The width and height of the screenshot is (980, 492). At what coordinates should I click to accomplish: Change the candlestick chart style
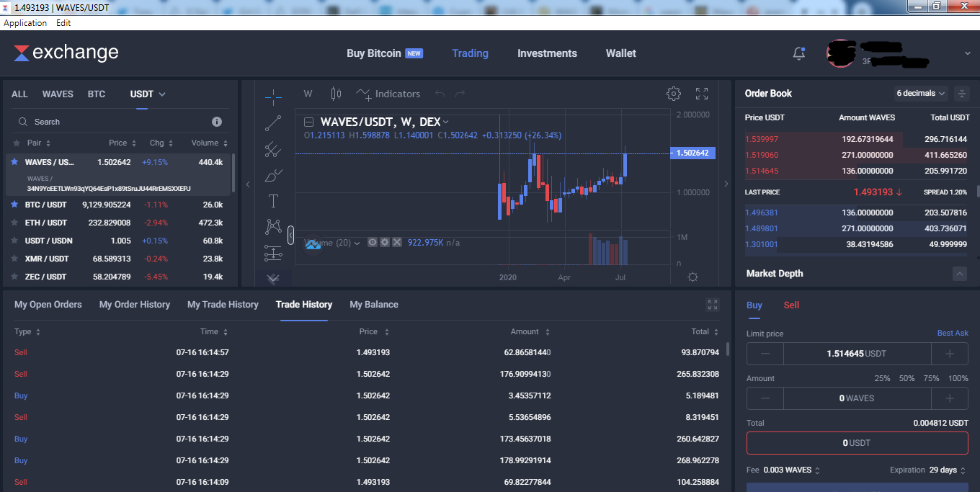[335, 94]
